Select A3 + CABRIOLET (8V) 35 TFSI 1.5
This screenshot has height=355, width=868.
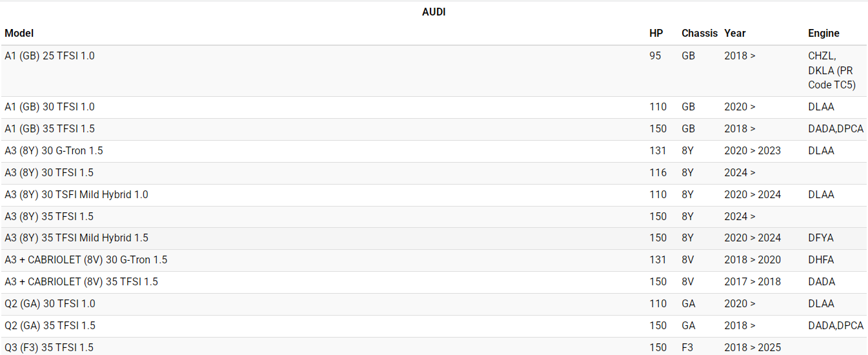coord(81,282)
